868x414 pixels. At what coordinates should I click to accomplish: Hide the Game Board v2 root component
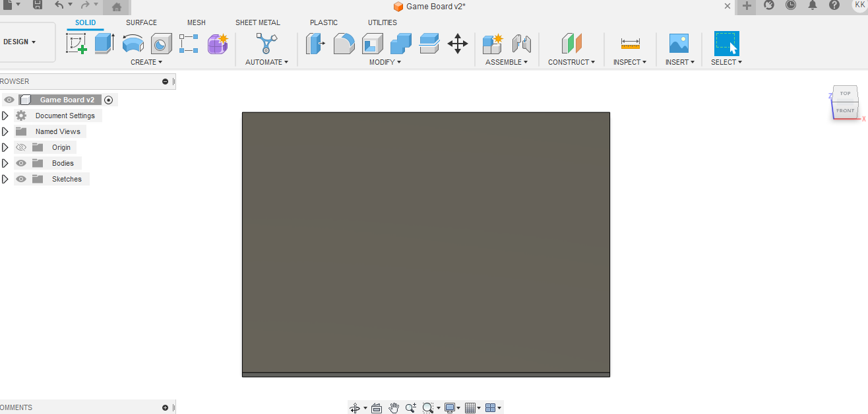[x=9, y=100]
